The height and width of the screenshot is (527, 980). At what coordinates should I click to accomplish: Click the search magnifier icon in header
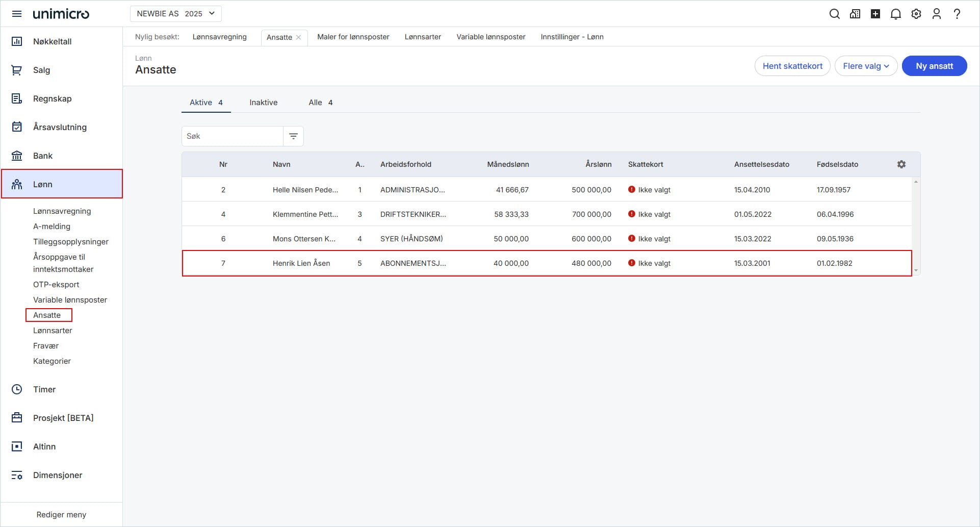pos(834,14)
